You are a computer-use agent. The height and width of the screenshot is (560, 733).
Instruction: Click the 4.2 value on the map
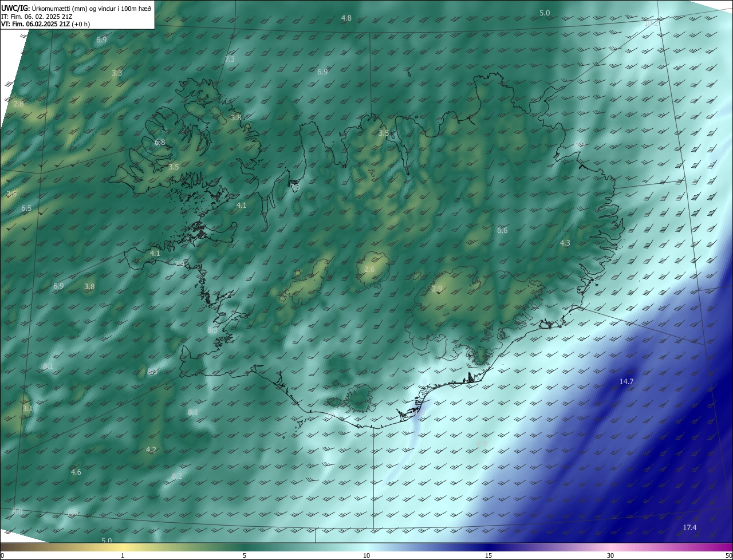click(151, 450)
